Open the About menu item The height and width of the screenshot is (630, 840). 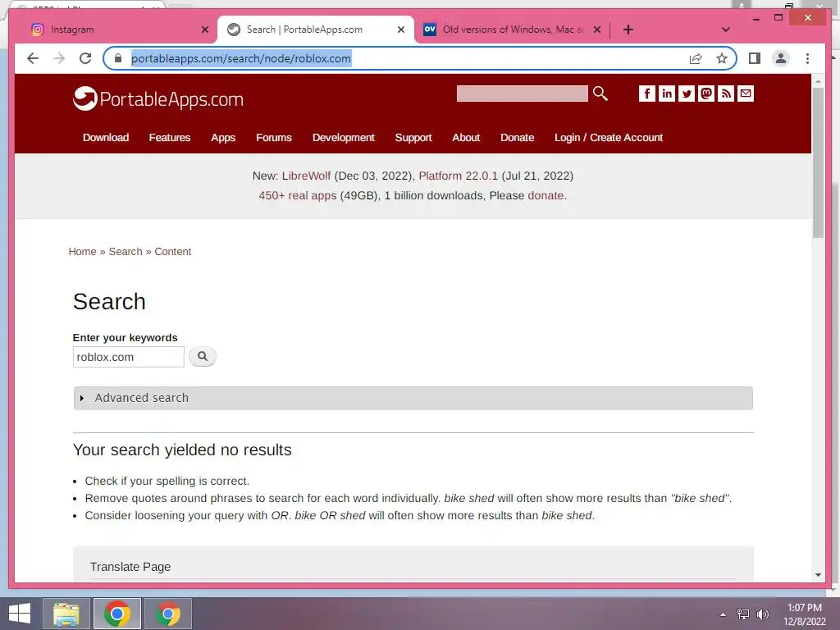point(466,137)
